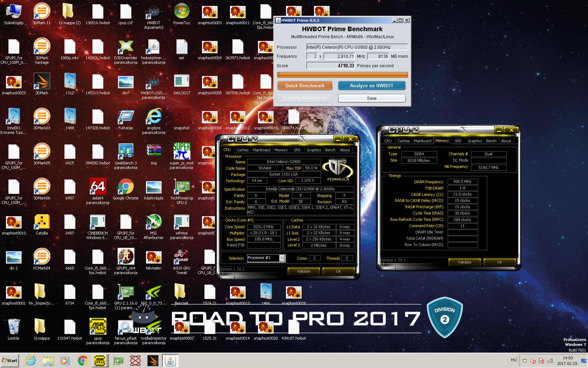Launch super_pi_mod shortcut
The width and height of the screenshot is (588, 368).
pyautogui.click(x=182, y=156)
